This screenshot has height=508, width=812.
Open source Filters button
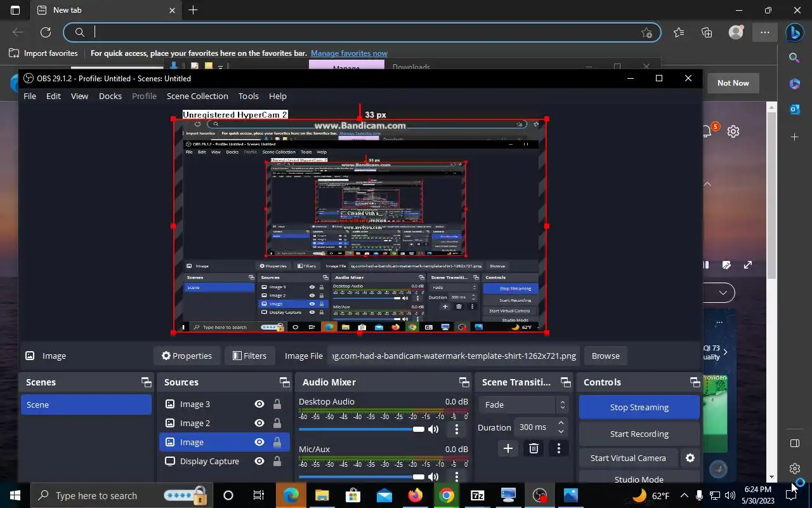pyautogui.click(x=249, y=356)
